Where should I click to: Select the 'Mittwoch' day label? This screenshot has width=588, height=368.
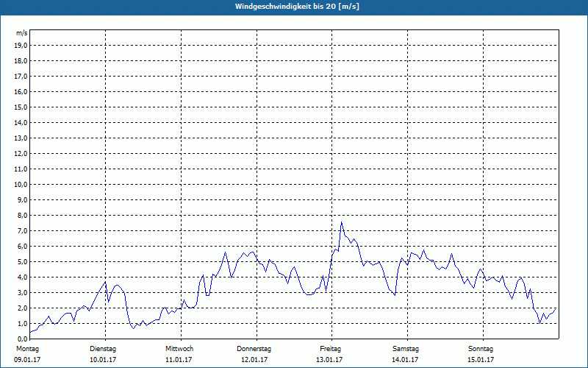coord(179,349)
